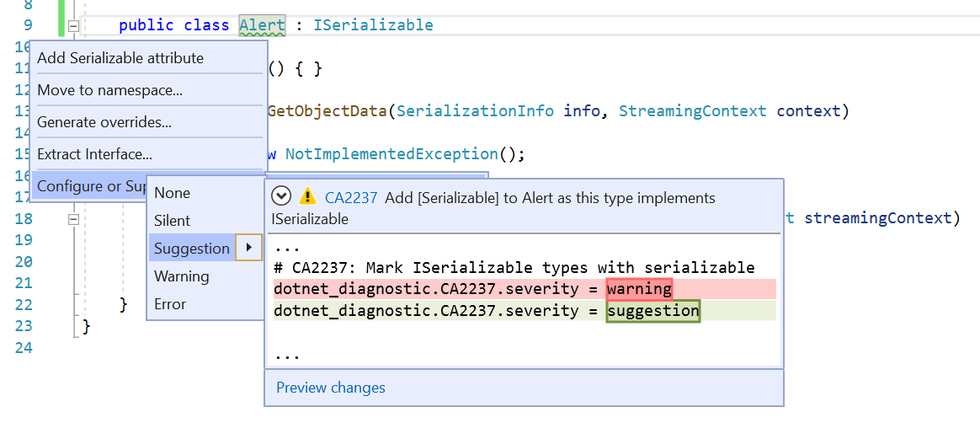Choose Extract Interface... action

coord(149,154)
